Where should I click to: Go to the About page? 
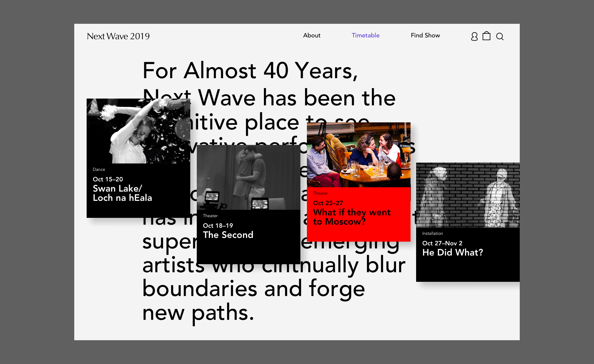click(x=312, y=35)
